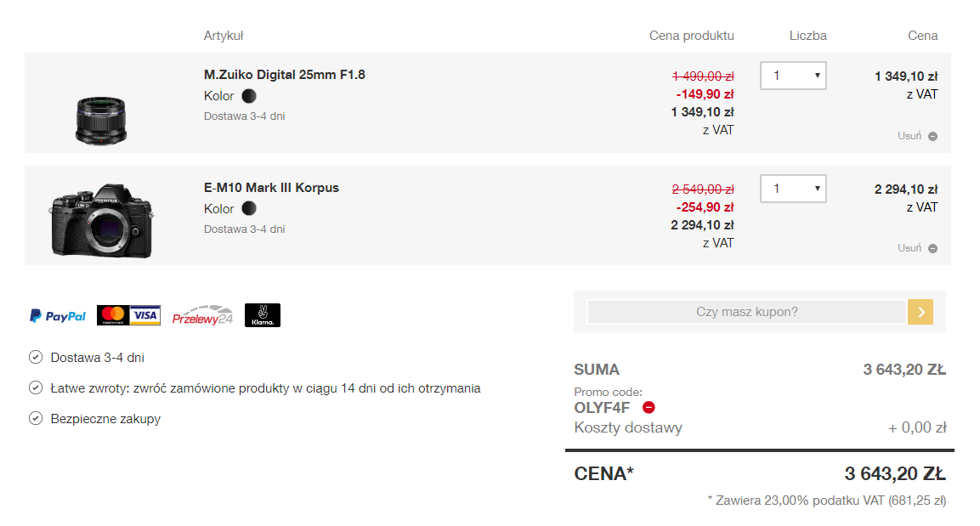Click the checkmark beside Łatwe zwroty
The width and height of the screenshot is (980, 526).
36,388
